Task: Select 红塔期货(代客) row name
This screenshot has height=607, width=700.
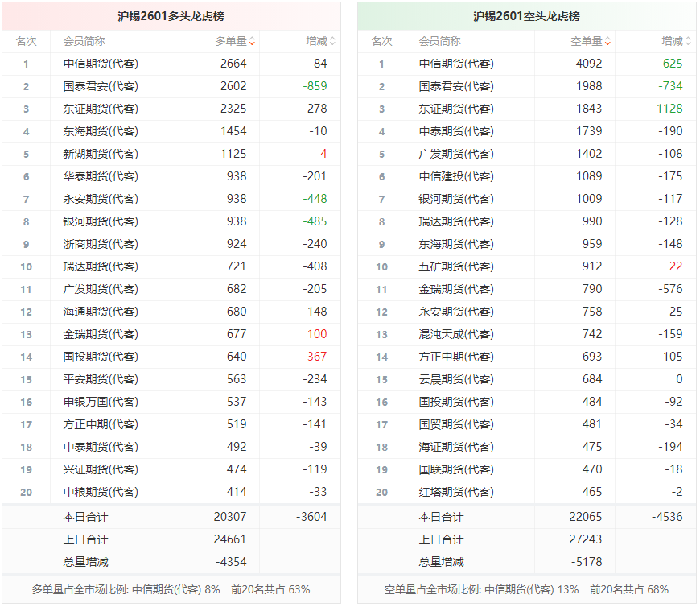Action: [x=456, y=492]
